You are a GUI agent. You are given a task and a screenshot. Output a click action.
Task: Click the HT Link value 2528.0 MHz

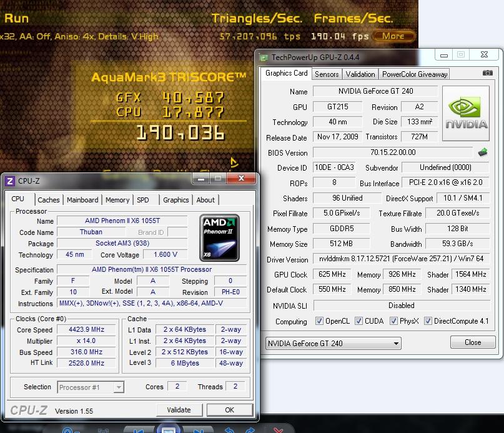coord(86,363)
